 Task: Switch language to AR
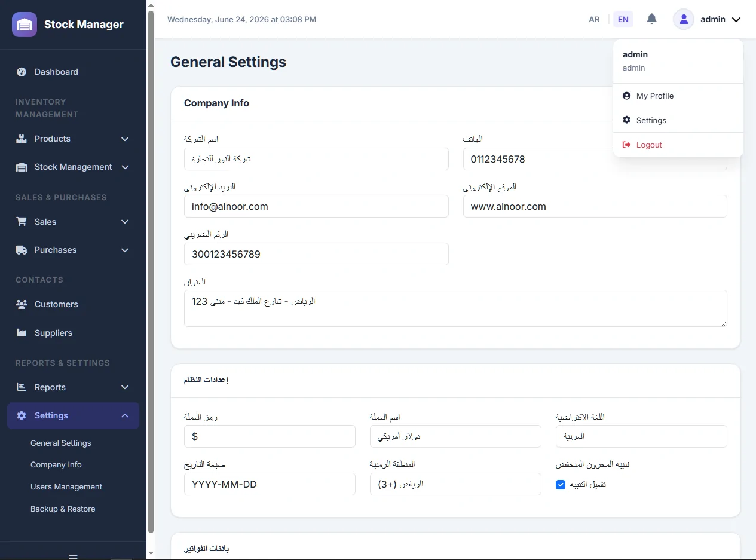pos(594,19)
